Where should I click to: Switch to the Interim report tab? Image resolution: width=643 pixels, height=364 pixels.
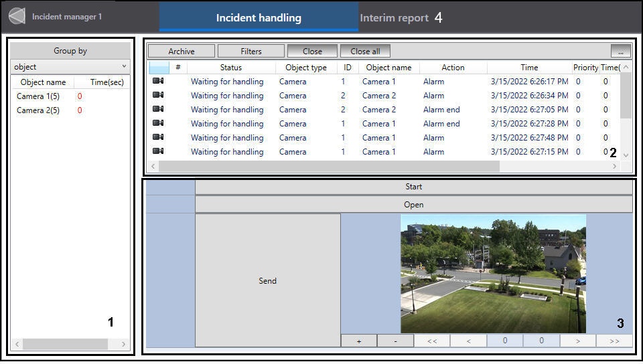pos(394,18)
